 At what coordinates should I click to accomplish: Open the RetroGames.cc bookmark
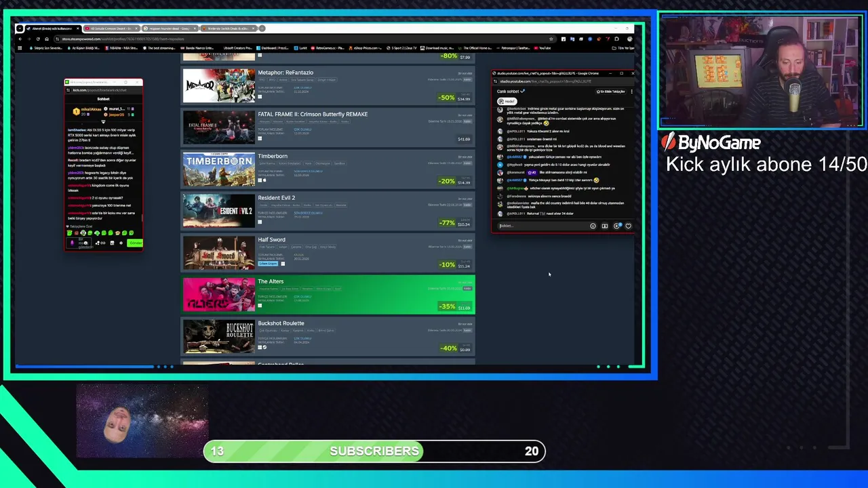tap(329, 48)
